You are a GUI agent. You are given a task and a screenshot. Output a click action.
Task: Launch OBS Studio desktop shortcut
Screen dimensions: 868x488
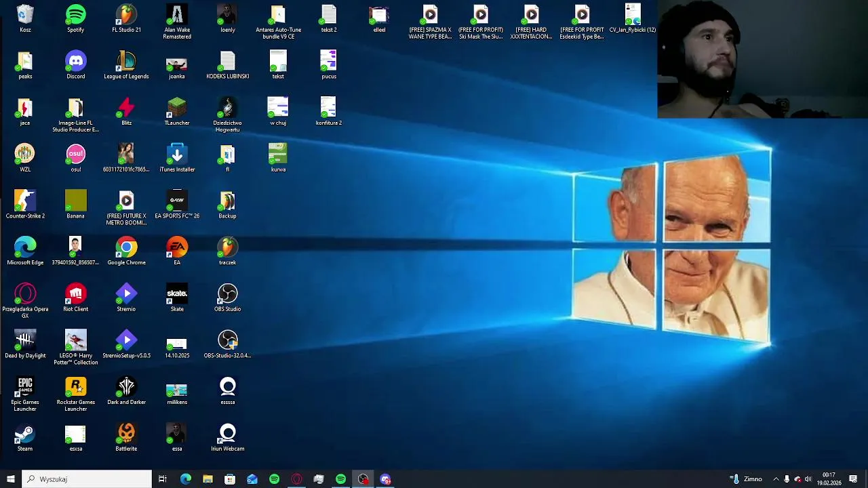pyautogui.click(x=227, y=298)
